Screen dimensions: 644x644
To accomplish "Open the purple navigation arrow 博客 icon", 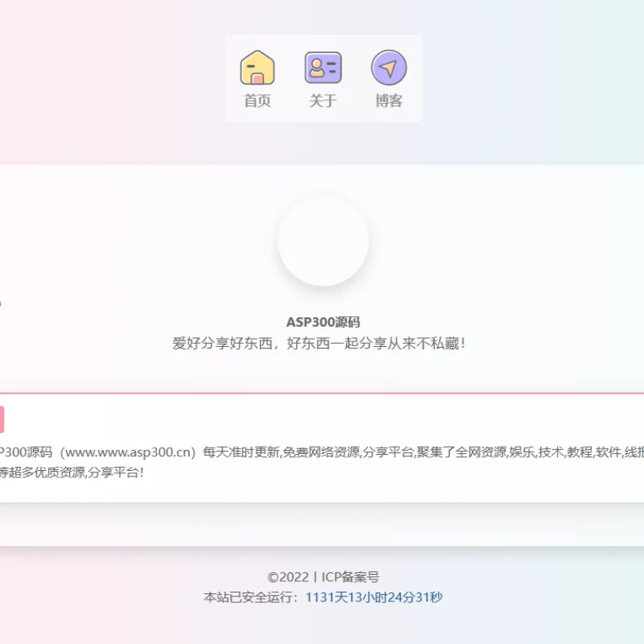I will (x=389, y=68).
